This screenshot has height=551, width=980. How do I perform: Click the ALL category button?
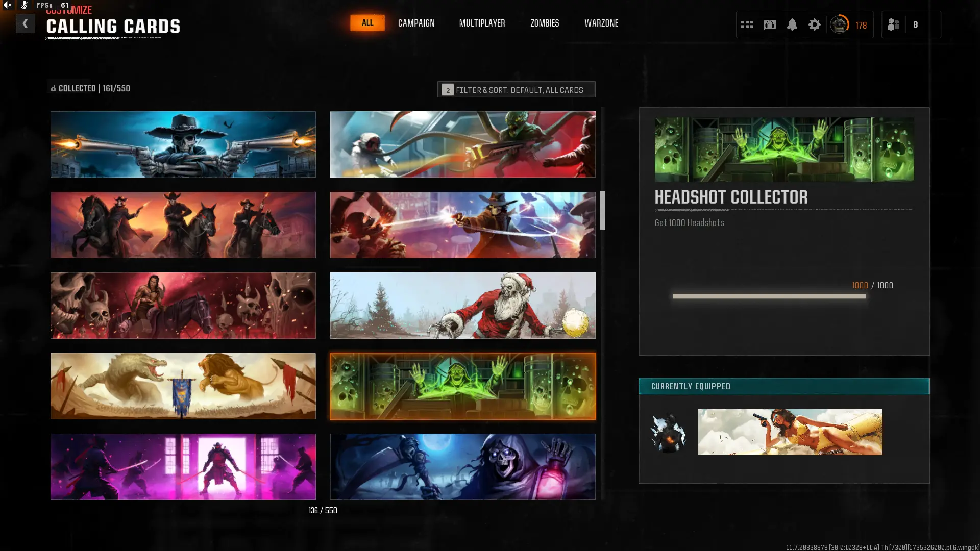(x=367, y=23)
